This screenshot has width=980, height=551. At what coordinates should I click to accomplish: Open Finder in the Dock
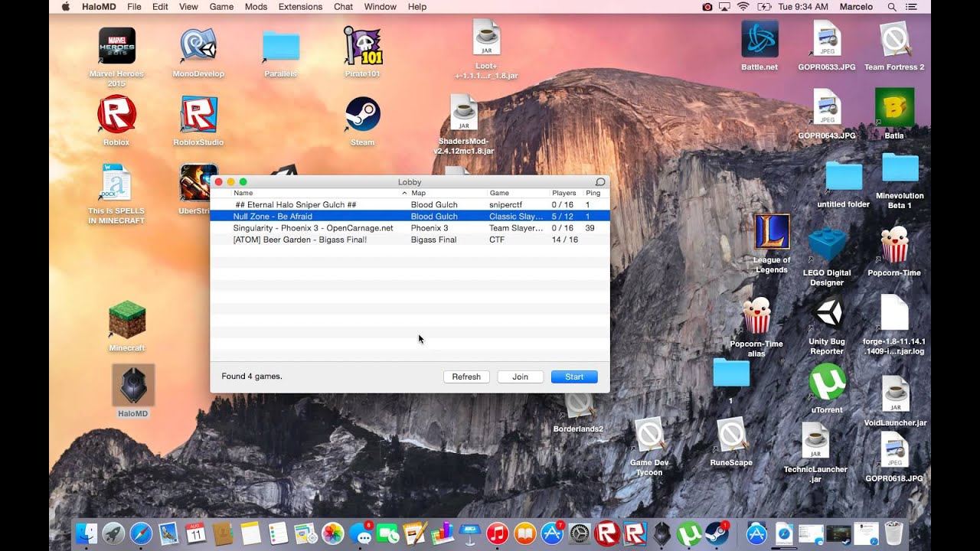tap(87, 533)
